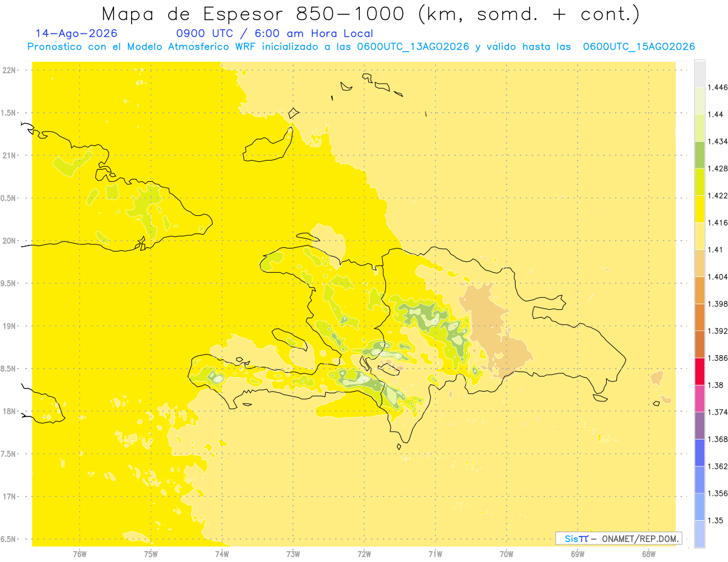Viewport: 728px width, 562px height.
Task: Select the dark green swatch between 1.428 and 1.434
Action: (x=699, y=155)
